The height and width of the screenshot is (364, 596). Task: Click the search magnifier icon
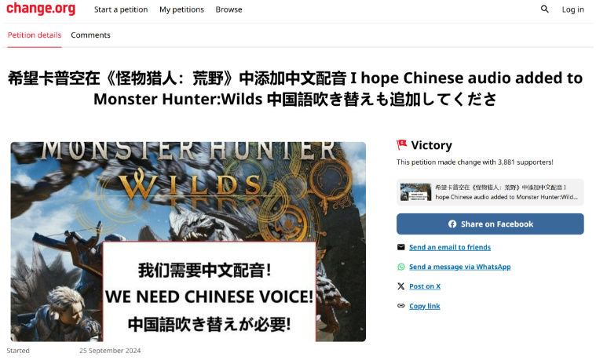[544, 9]
